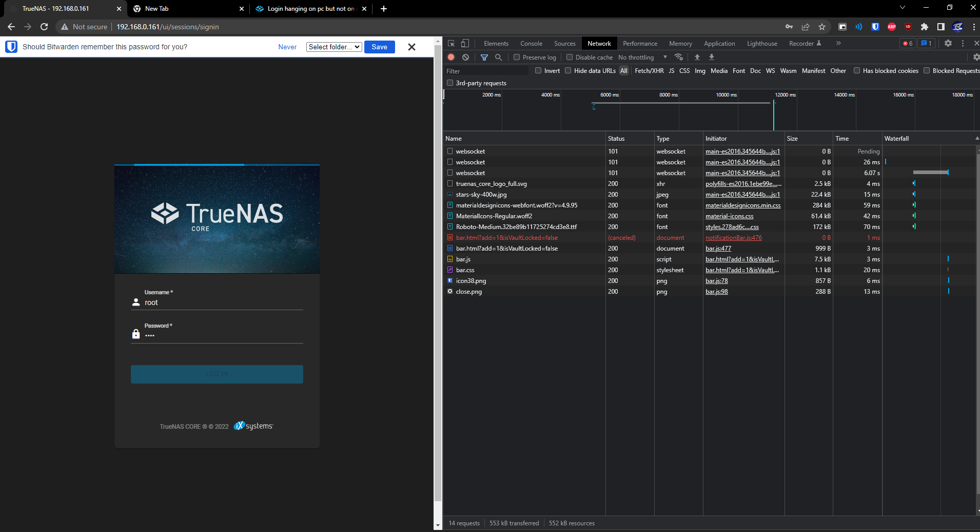Open the Adblock Plus extension icon
Viewport: 980px width, 532px height.
tap(892, 27)
